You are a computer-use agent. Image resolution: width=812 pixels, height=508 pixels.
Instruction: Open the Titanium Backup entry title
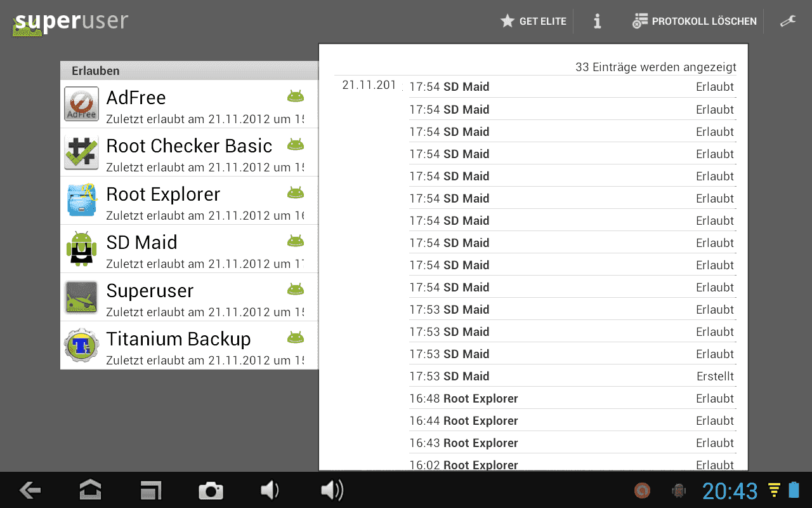(x=178, y=338)
